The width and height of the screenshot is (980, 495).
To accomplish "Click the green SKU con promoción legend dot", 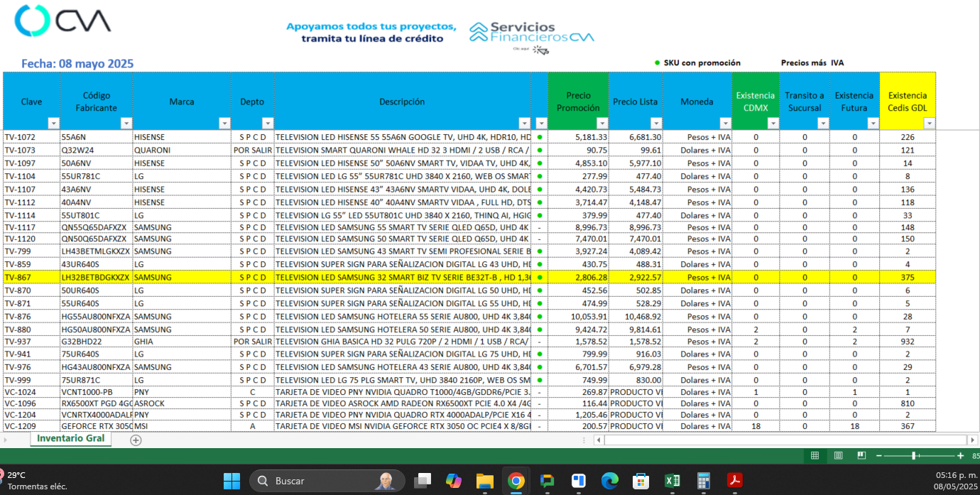I will coord(657,62).
